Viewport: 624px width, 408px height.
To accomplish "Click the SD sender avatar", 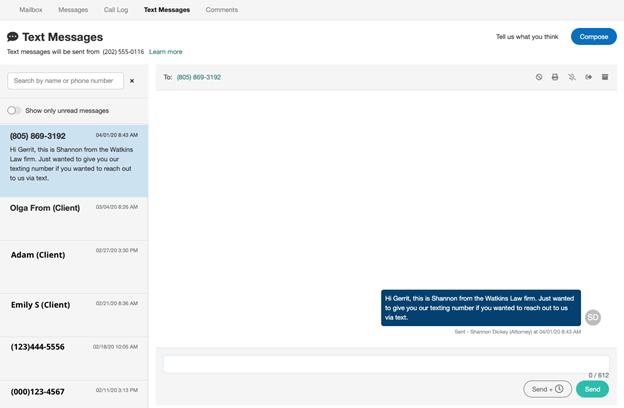I will [593, 317].
